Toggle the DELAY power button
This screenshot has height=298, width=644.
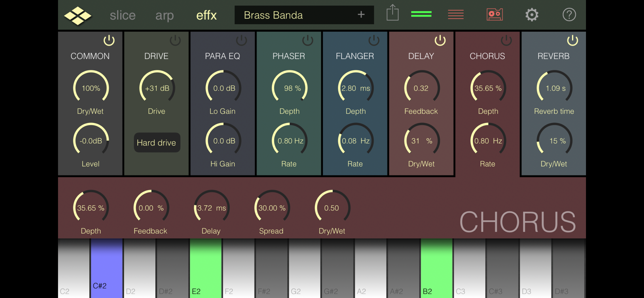tap(440, 40)
